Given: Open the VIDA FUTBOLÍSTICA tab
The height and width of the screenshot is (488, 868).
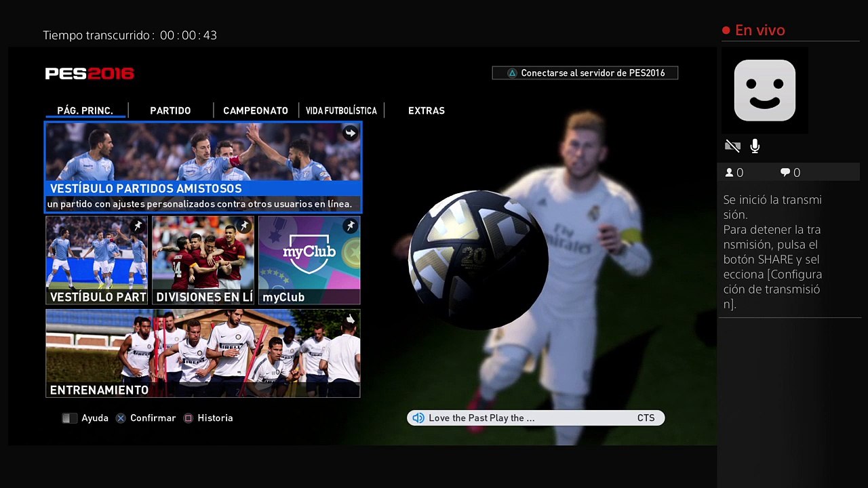Looking at the screenshot, I should 341,110.
